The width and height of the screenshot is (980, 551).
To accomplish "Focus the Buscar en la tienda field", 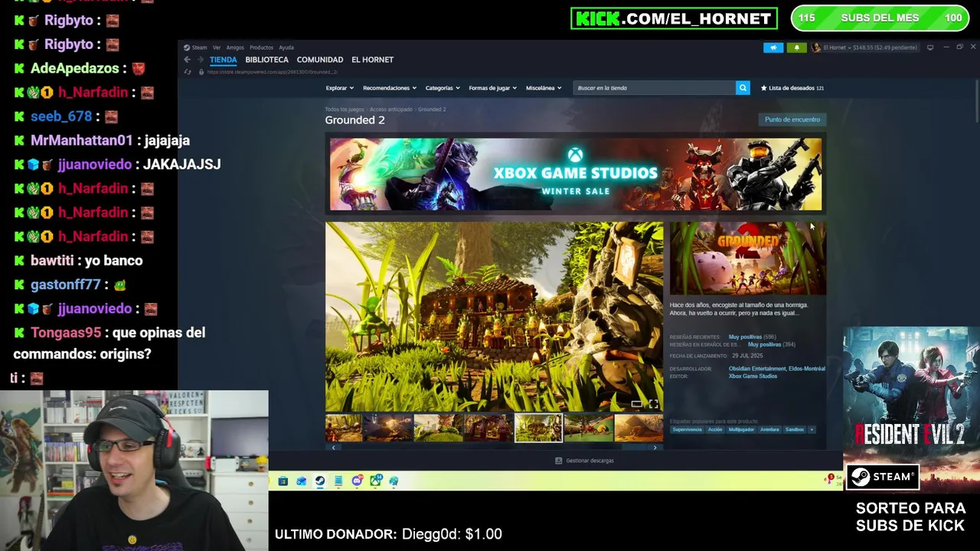I will coord(655,88).
